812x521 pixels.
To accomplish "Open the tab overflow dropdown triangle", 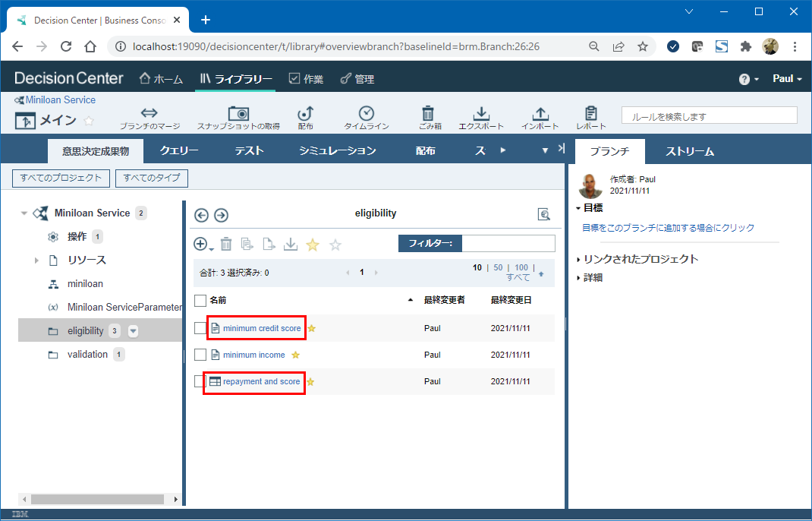I will click(545, 151).
